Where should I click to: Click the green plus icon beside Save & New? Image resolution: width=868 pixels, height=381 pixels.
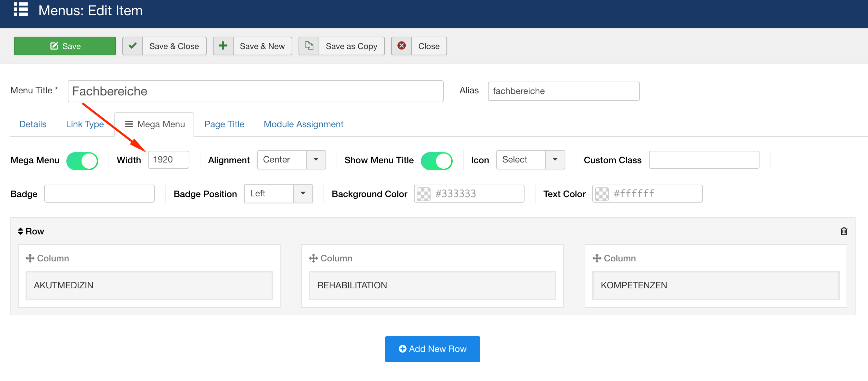[x=223, y=46]
